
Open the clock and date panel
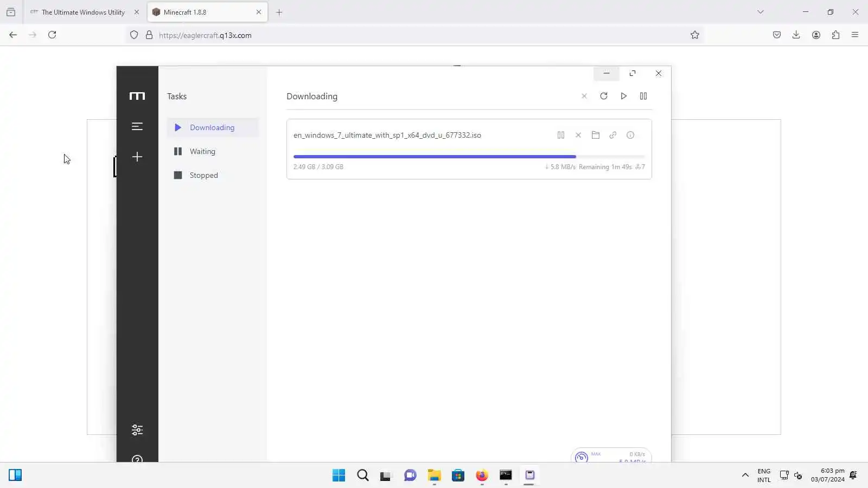click(828, 475)
